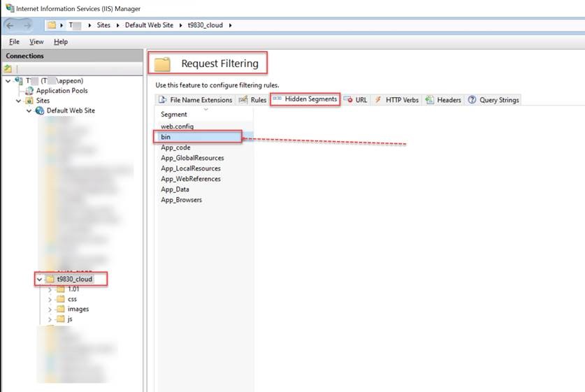This screenshot has width=585, height=392.
Task: Click the css folder icon in tree
Action: tap(61, 299)
